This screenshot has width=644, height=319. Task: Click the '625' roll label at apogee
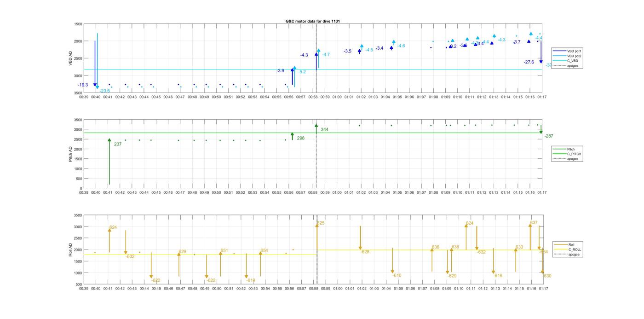(x=321, y=223)
